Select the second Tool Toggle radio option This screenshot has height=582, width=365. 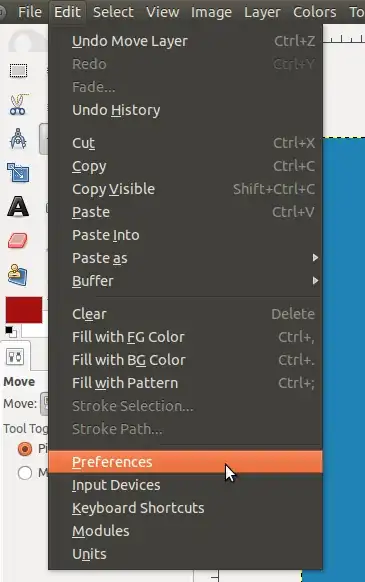point(25,473)
